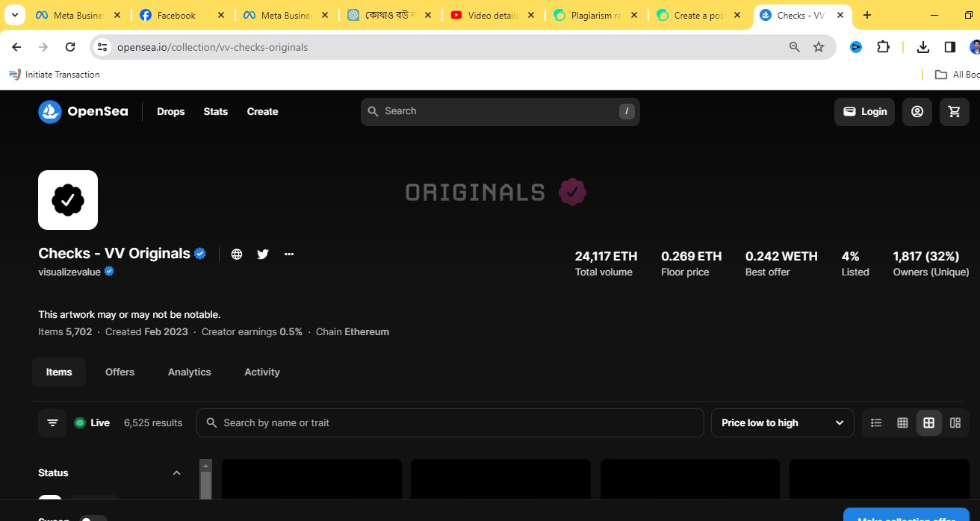Click the zoom magnifier icon in address bar

[795, 47]
